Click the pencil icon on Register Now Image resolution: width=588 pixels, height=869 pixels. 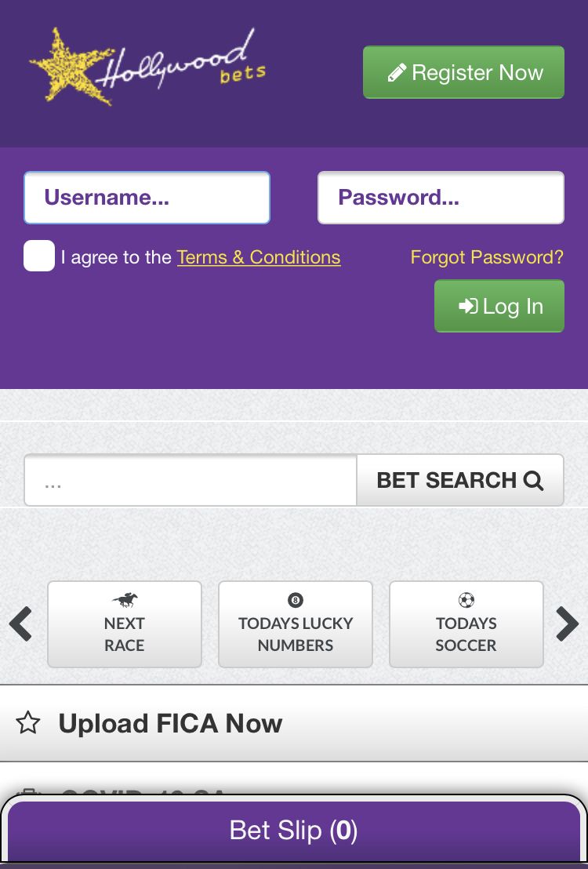397,73
